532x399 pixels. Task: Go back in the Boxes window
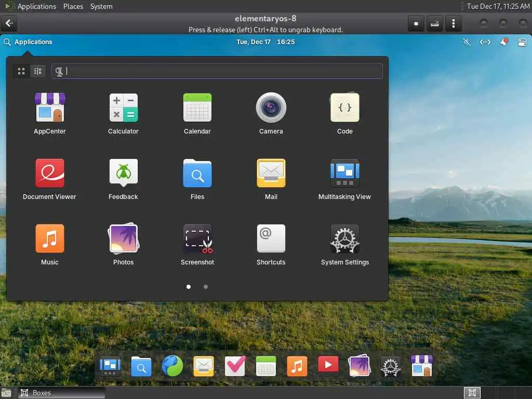pos(9,23)
